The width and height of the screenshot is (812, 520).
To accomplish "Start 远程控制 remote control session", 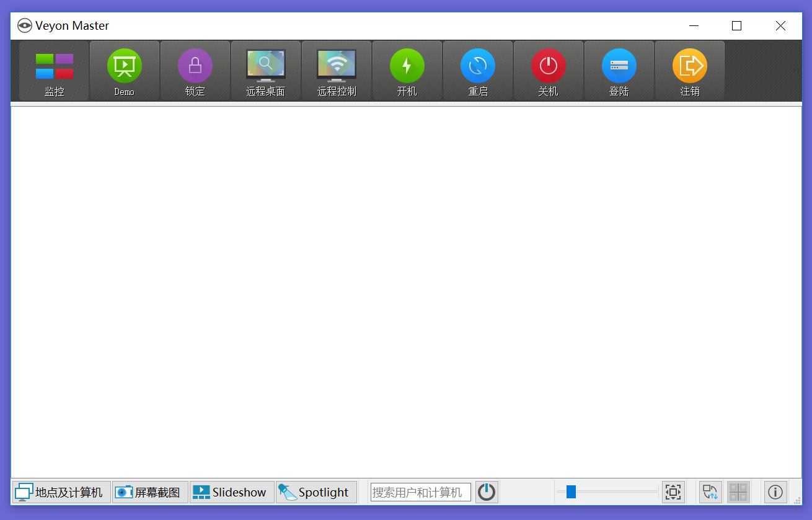I will click(x=336, y=71).
